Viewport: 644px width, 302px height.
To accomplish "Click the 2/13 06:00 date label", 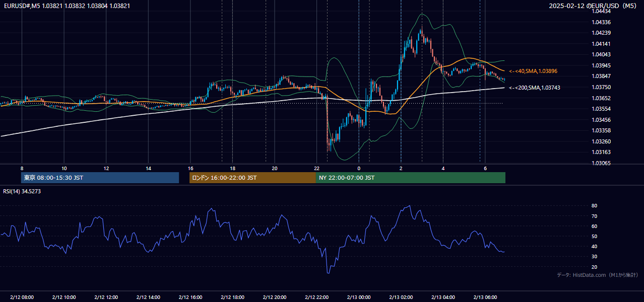I will click(x=485, y=297).
